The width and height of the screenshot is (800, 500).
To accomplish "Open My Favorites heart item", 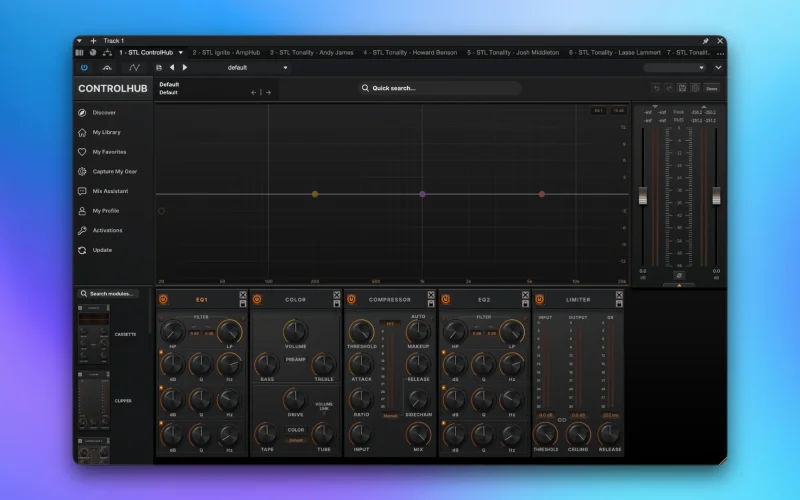I will 102,152.
